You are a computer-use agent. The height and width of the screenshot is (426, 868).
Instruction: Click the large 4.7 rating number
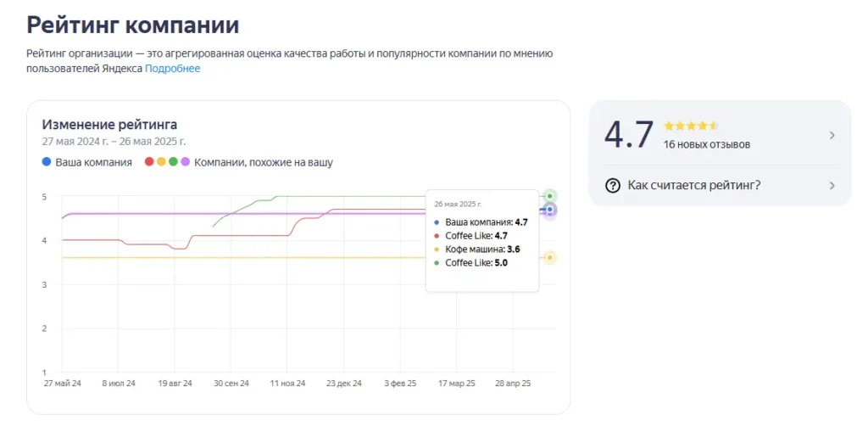[x=628, y=135]
